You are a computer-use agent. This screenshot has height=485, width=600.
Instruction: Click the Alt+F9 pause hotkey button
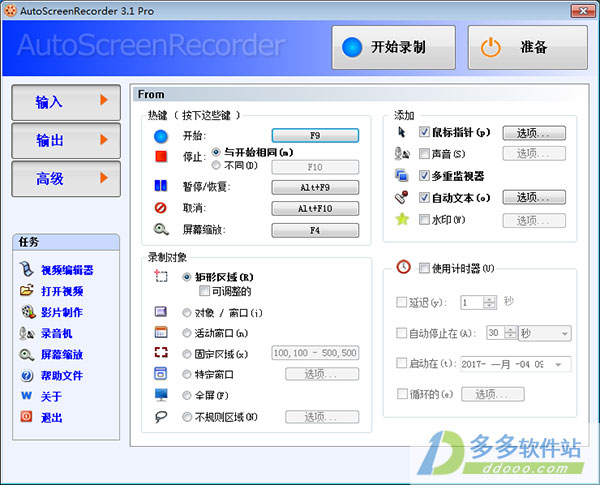(315, 188)
